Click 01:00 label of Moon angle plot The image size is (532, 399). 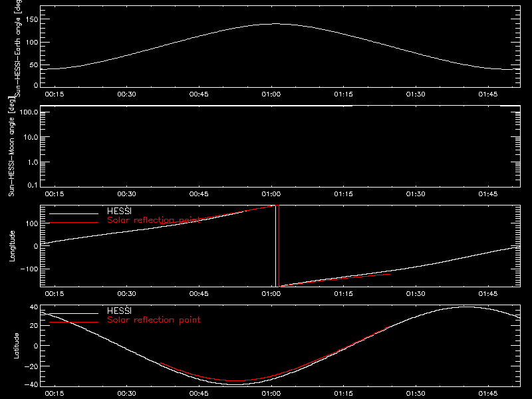(271, 194)
